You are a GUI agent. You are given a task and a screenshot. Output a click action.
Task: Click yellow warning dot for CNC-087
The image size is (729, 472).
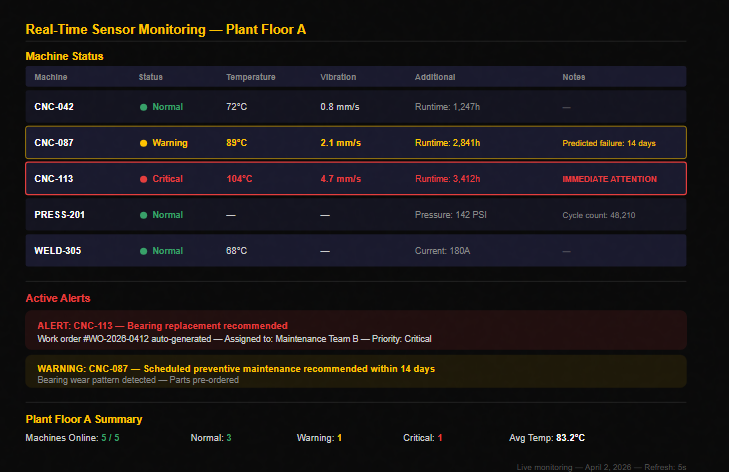(144, 143)
